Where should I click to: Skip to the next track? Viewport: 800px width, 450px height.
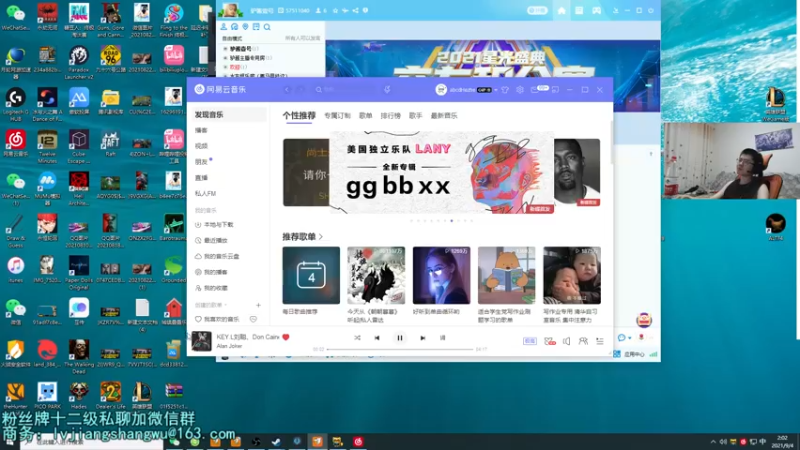coord(422,338)
